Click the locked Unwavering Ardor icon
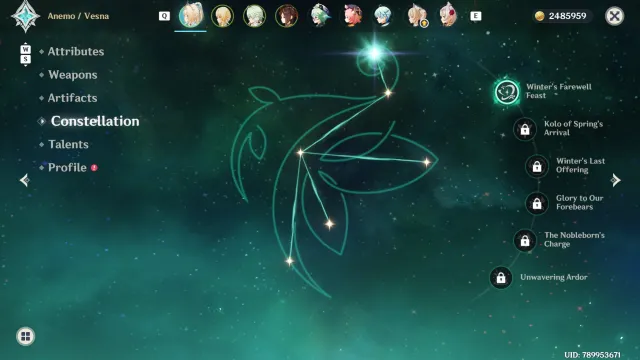The width and height of the screenshot is (640, 360). 501,278
